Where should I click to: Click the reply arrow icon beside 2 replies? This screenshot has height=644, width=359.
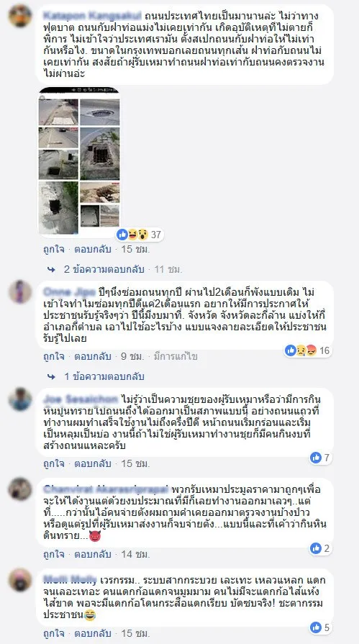pos(51,269)
